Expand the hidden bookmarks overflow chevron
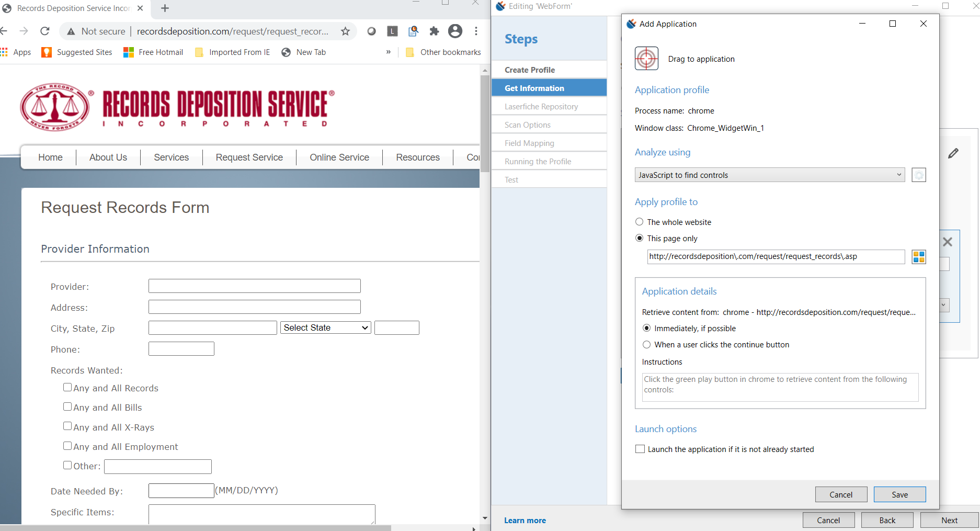This screenshot has height=531, width=980. (388, 52)
